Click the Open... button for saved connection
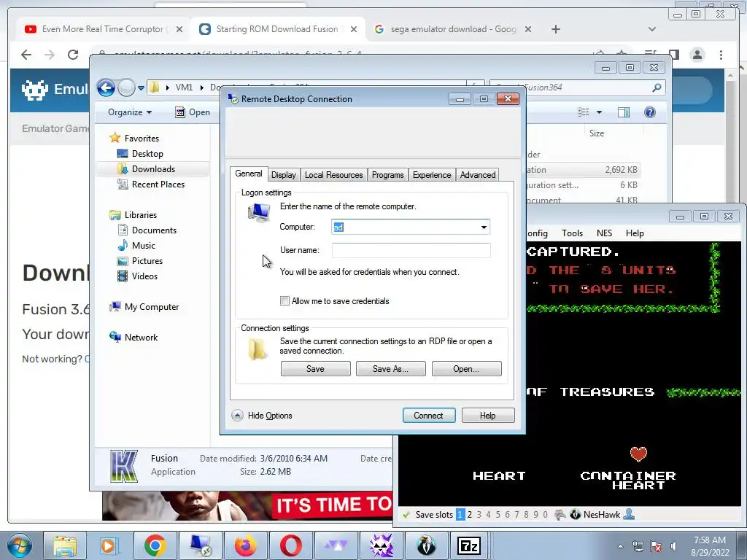 click(x=466, y=368)
